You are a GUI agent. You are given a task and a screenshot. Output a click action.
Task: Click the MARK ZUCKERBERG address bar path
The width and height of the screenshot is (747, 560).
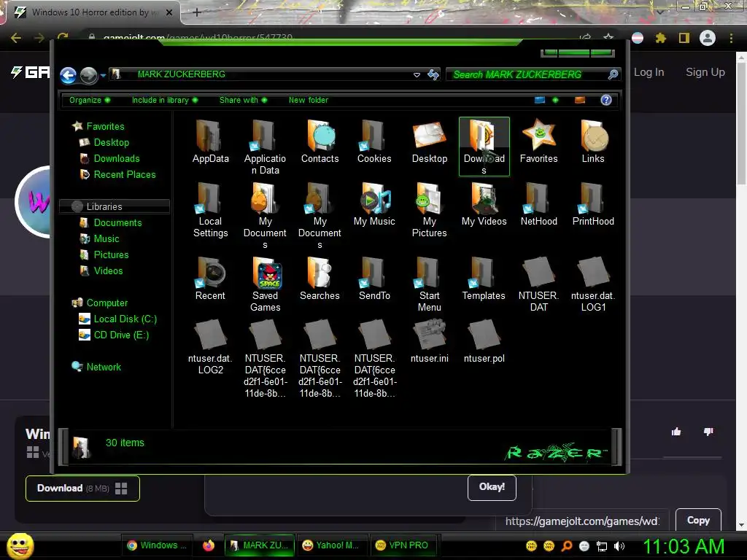click(x=181, y=74)
